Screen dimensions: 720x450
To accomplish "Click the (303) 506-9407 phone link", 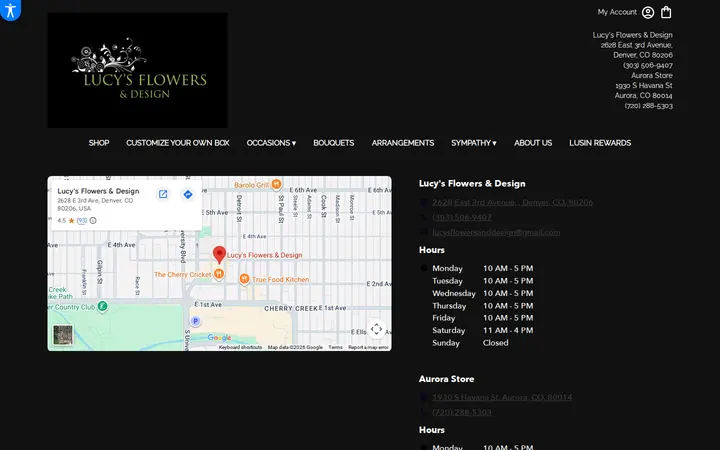I will click(461, 217).
